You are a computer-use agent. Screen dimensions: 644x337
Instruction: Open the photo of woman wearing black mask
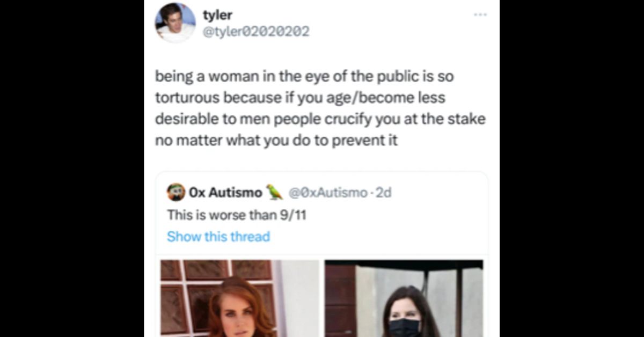tap(404, 298)
